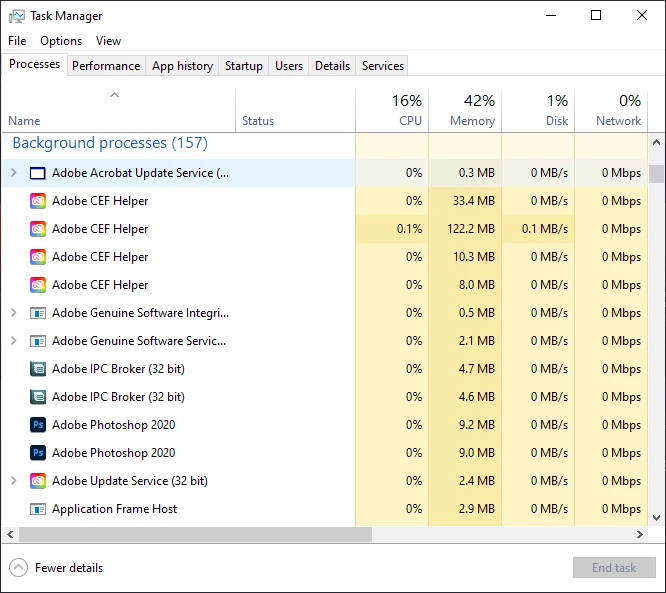Expand the Adobe Genuine Software Integrity row

point(14,313)
